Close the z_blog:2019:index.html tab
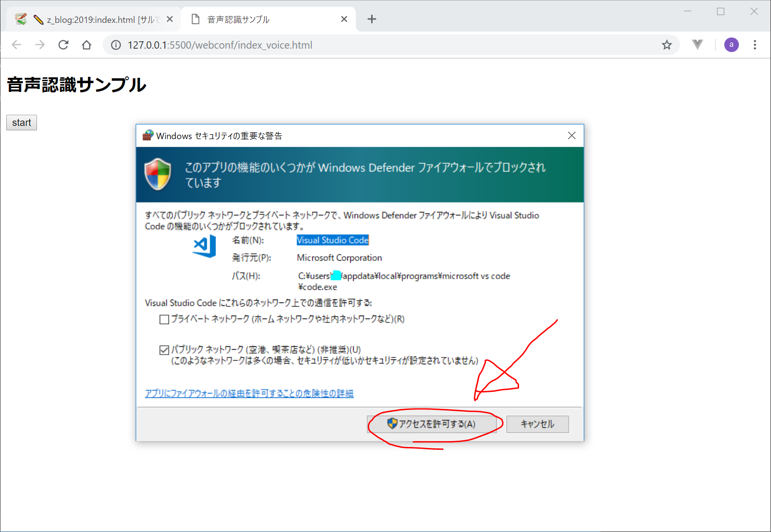 [x=170, y=19]
